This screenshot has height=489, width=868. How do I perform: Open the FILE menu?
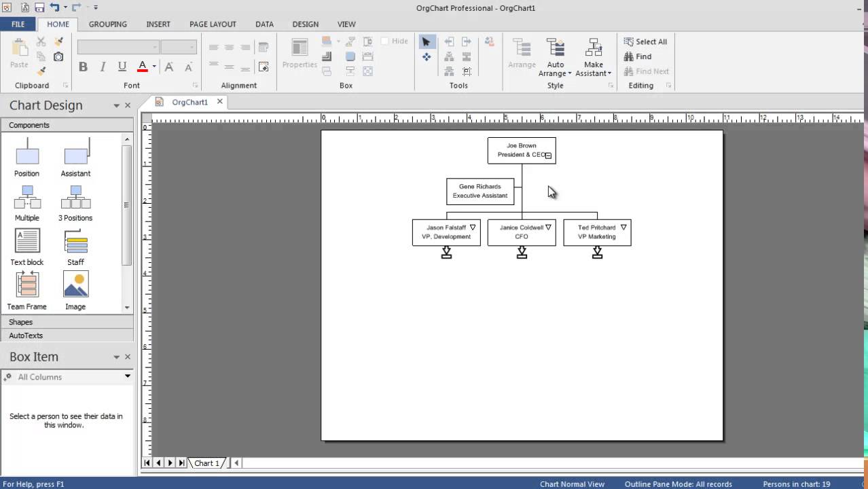click(18, 24)
